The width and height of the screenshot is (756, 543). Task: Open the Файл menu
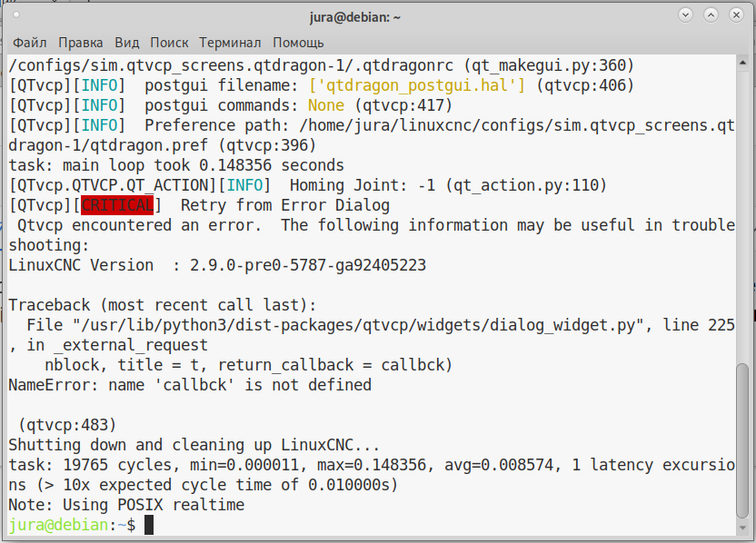click(x=29, y=43)
